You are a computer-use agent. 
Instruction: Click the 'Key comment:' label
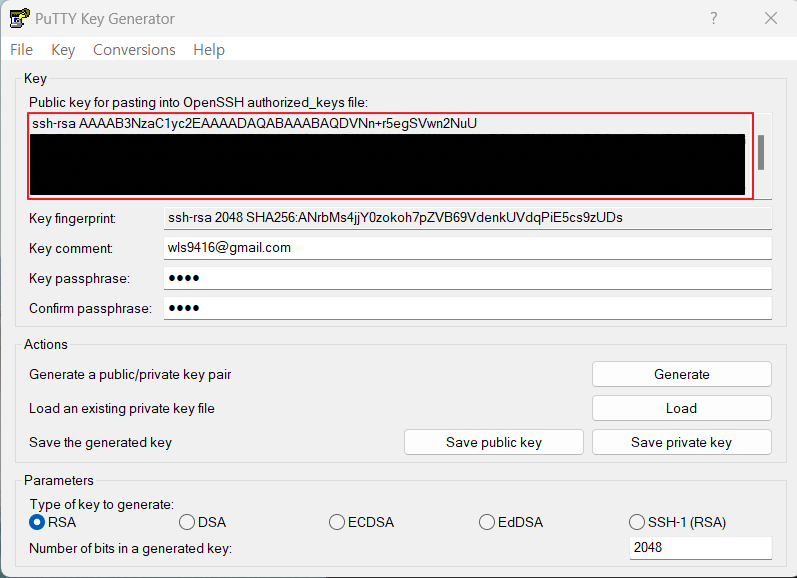click(x=71, y=249)
